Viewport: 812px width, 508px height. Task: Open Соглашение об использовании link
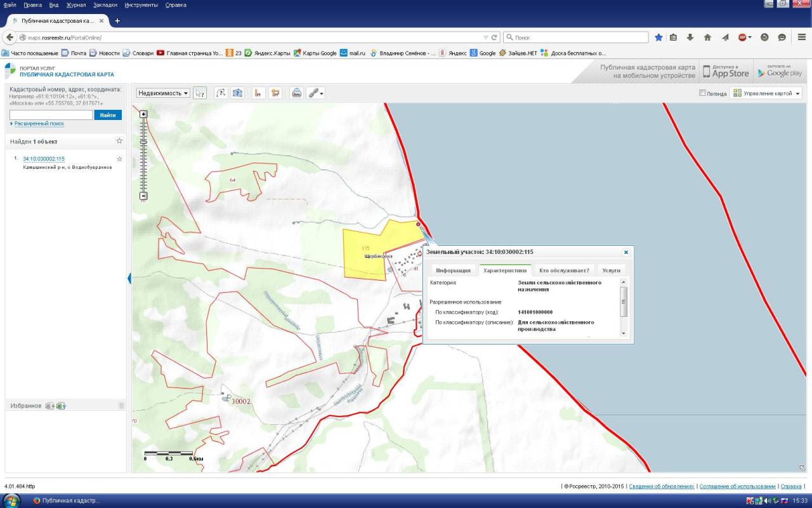point(737,486)
